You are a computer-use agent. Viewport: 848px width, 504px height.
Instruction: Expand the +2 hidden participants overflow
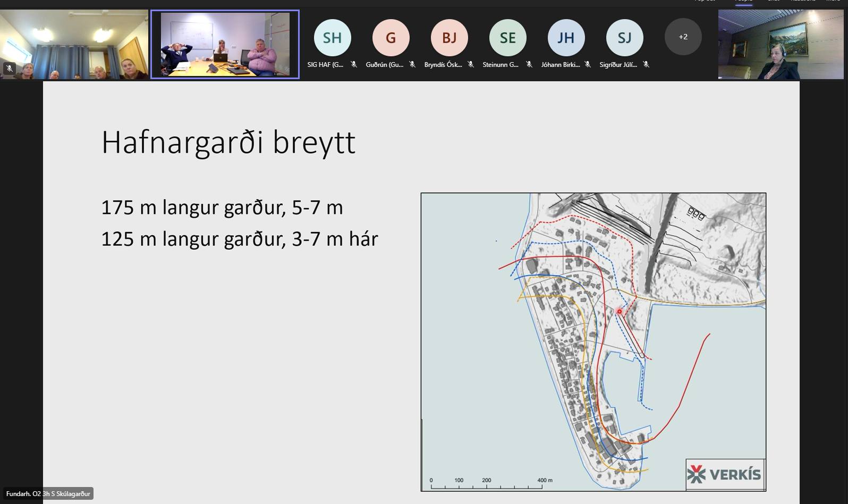click(x=683, y=37)
